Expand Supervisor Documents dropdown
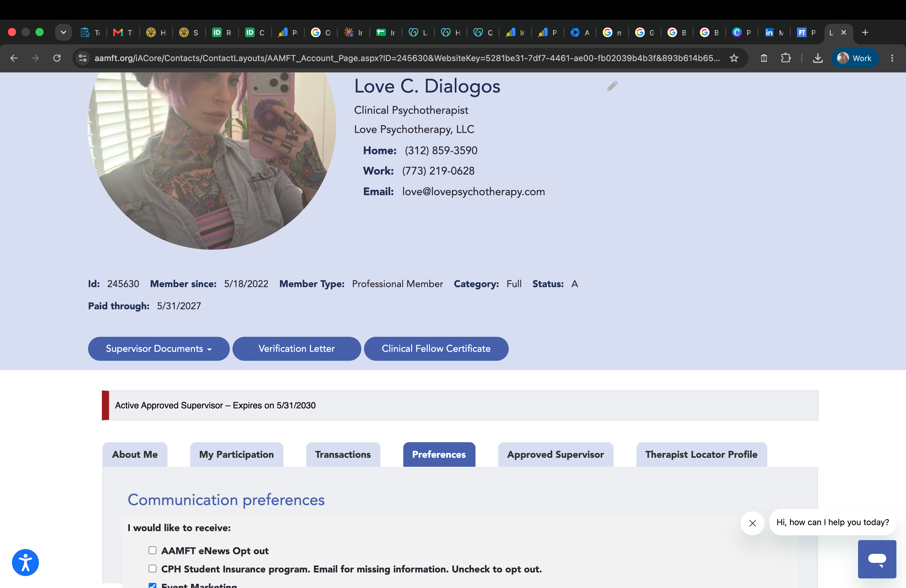The image size is (906, 588). (159, 348)
